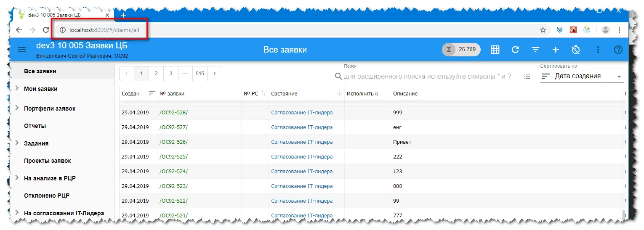Select Отчеты in the sidebar menu
Image resolution: width=644 pixels, height=230 pixels.
(35, 126)
